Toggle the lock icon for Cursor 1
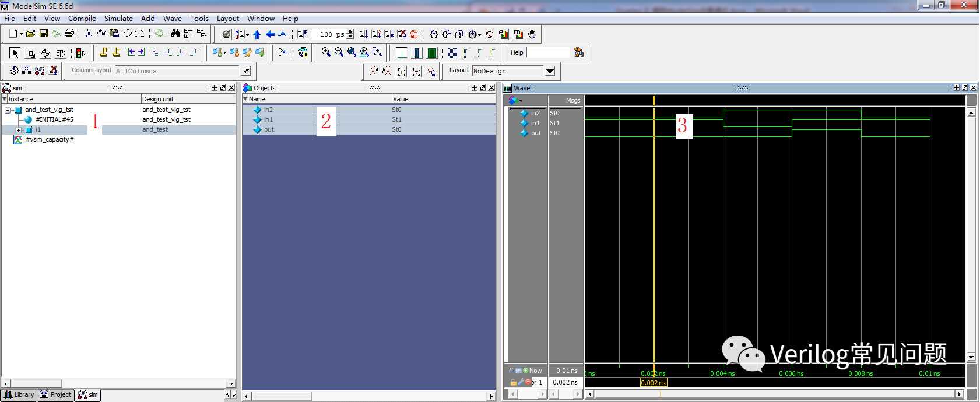This screenshot has height=402, width=980. click(x=513, y=382)
